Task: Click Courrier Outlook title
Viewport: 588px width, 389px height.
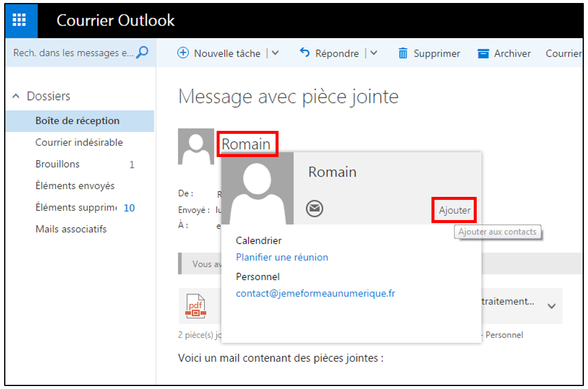Action: [115, 20]
